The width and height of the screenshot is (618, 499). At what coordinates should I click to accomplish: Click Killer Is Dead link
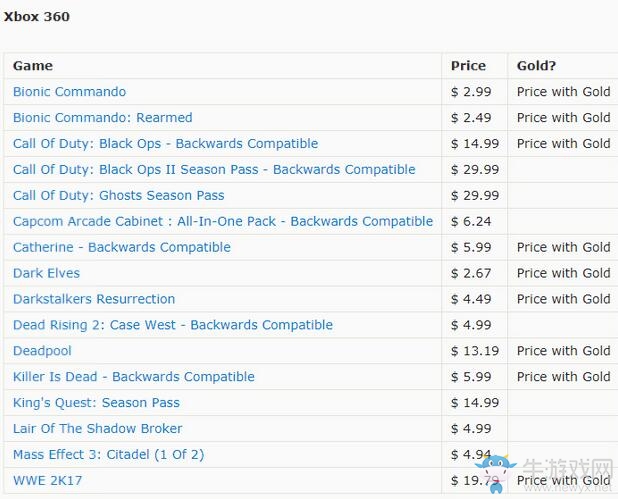pyautogui.click(x=133, y=378)
